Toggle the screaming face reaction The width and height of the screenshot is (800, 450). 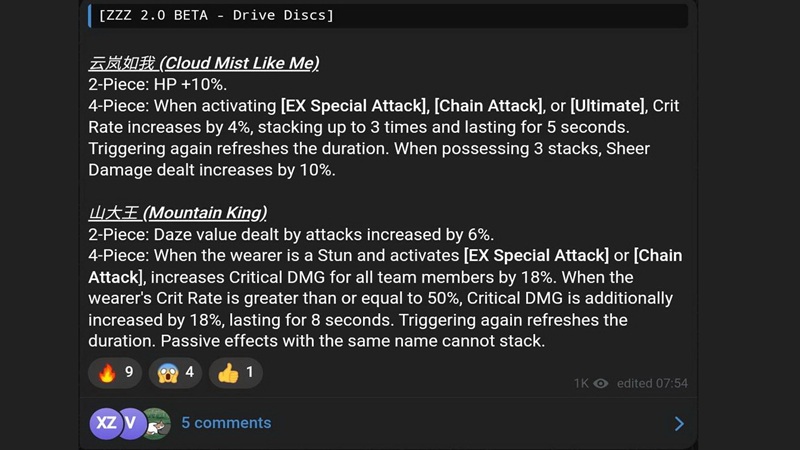point(175,373)
